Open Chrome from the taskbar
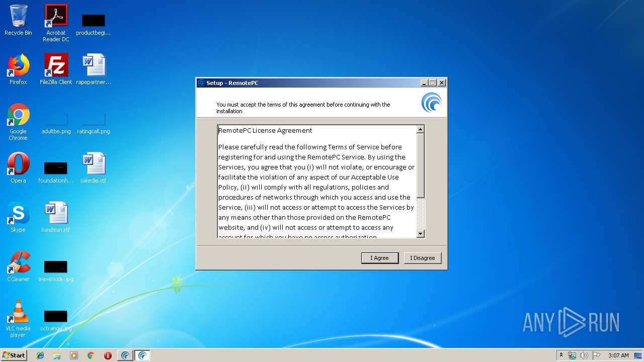The image size is (644, 362). [x=91, y=355]
